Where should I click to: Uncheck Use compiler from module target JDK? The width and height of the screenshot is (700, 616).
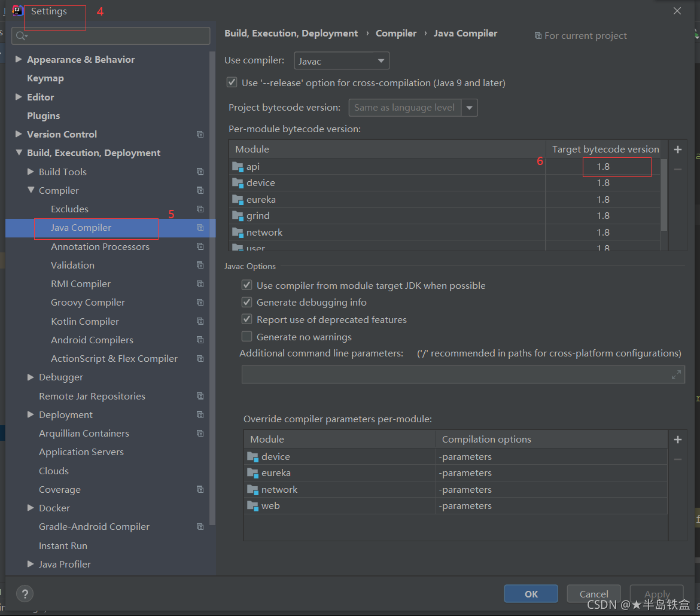(x=246, y=285)
